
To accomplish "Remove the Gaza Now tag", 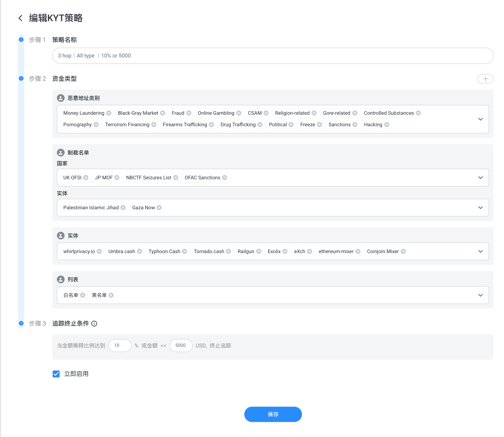I will coord(159,208).
